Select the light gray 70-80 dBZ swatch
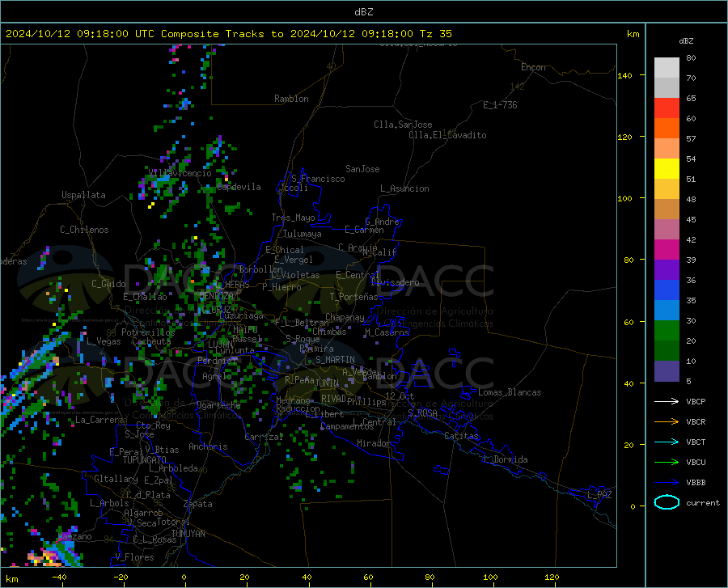The height and width of the screenshot is (588, 728). click(667, 68)
